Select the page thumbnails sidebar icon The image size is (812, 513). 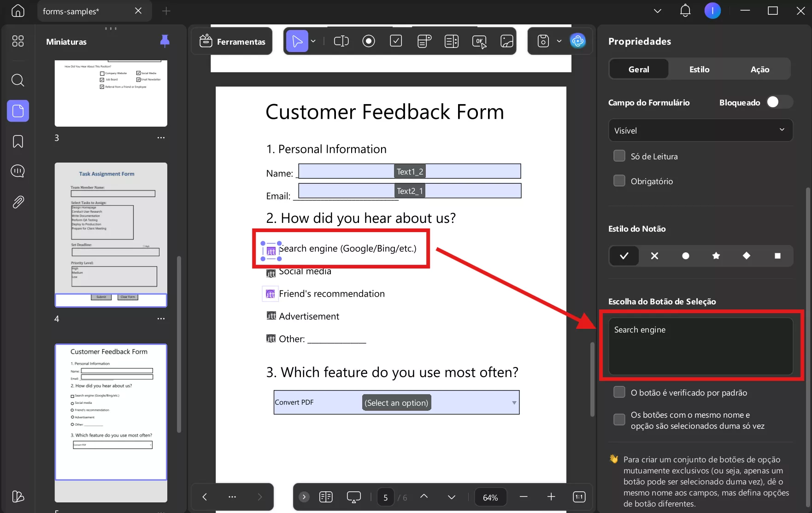18,111
